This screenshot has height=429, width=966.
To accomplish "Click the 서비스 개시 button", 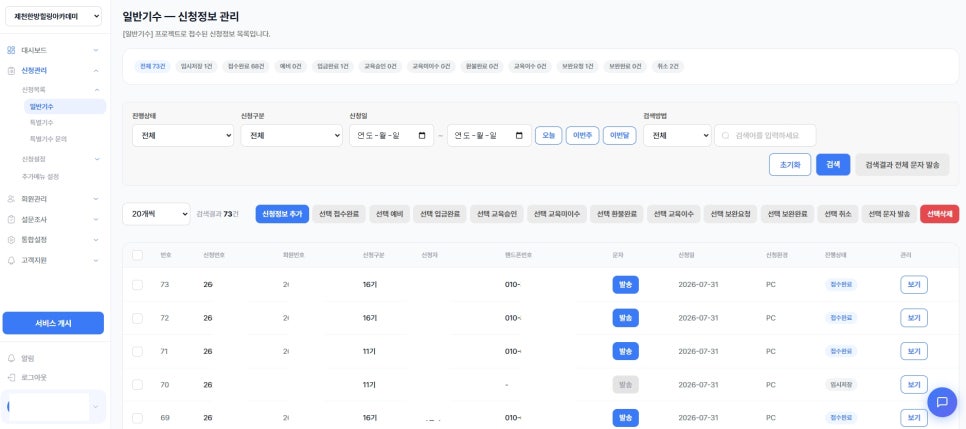I will pyautogui.click(x=53, y=323).
